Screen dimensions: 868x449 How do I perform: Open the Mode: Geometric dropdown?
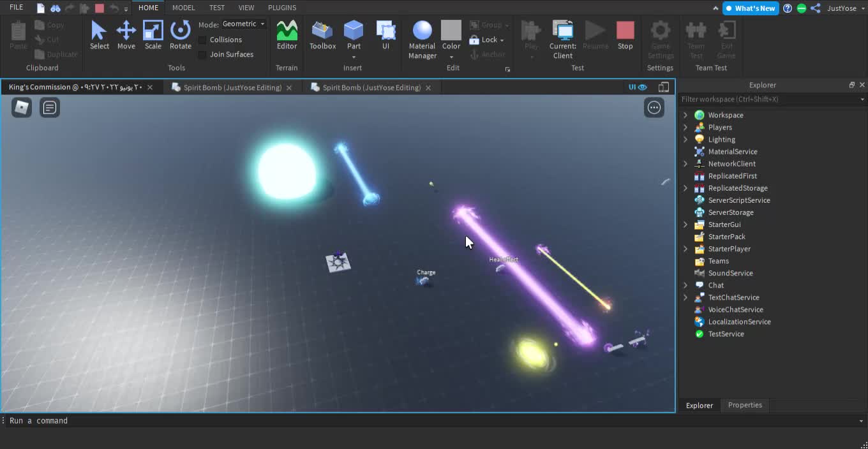(x=243, y=24)
